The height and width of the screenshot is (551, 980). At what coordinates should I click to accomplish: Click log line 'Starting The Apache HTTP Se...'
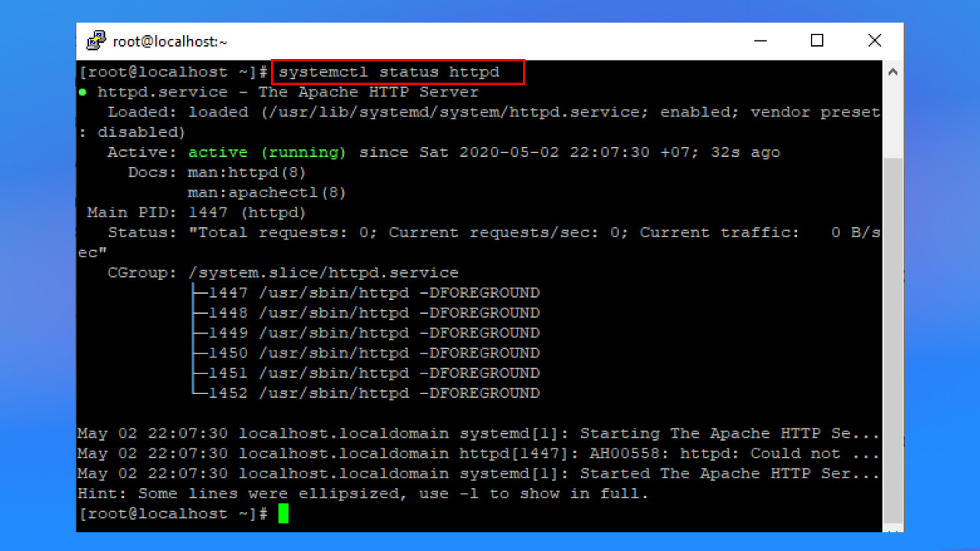[x=479, y=433]
